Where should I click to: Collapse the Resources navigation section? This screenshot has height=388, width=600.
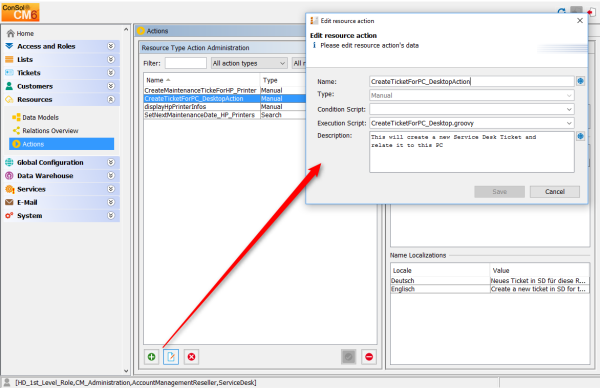(111, 99)
